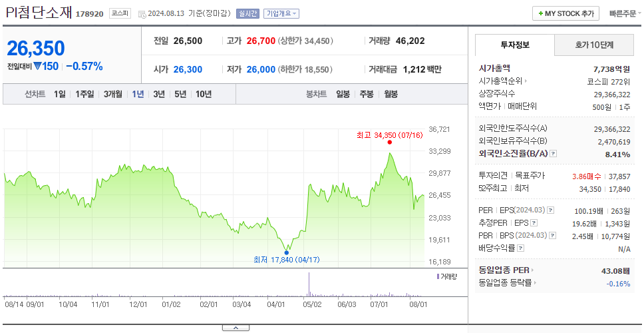Show the 주봉 candlestick chart
644x333 pixels.
(x=367, y=94)
